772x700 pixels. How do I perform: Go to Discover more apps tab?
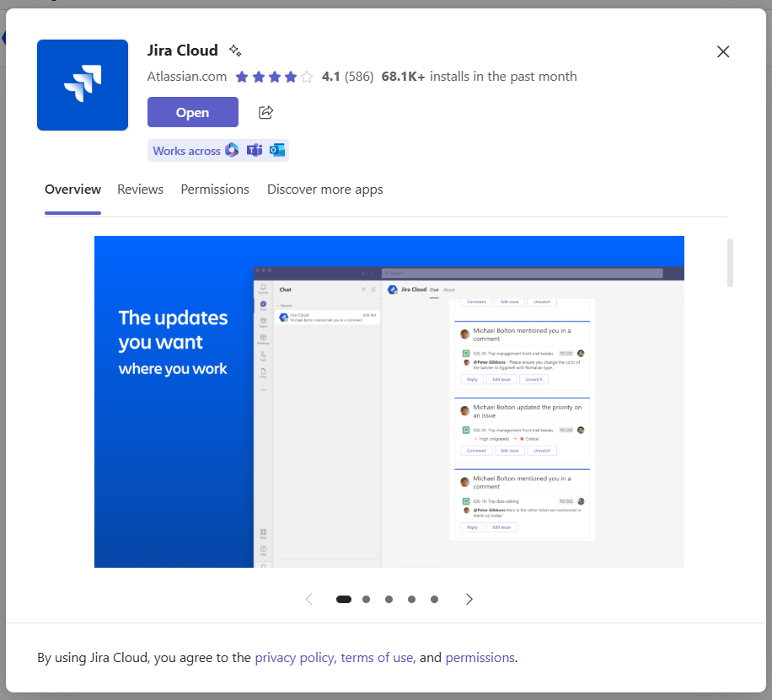click(x=325, y=190)
